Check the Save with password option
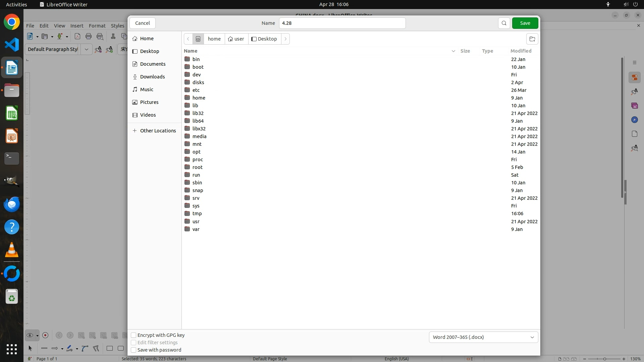This screenshot has width=644, height=362. [133, 350]
